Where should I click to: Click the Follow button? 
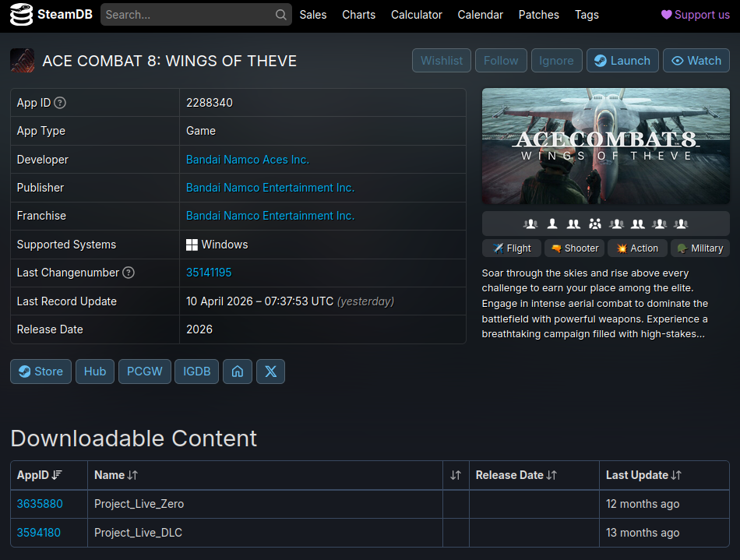click(x=501, y=61)
